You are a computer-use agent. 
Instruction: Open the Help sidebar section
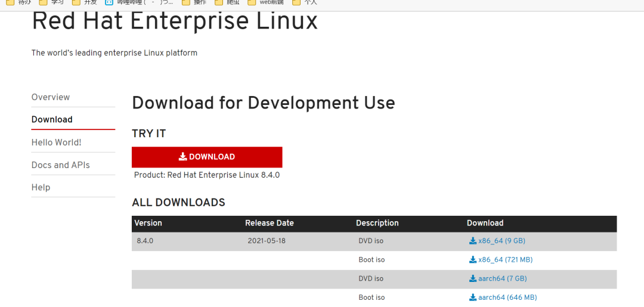tap(41, 188)
